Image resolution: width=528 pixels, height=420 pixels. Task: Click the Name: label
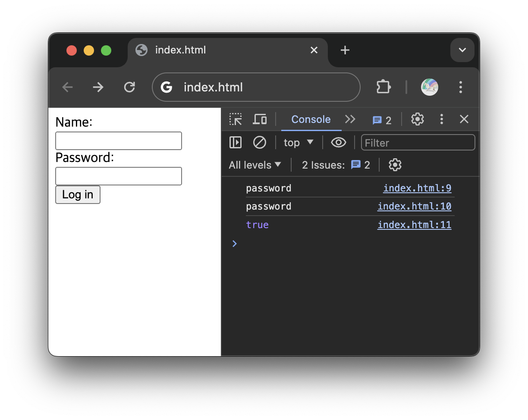coord(74,122)
